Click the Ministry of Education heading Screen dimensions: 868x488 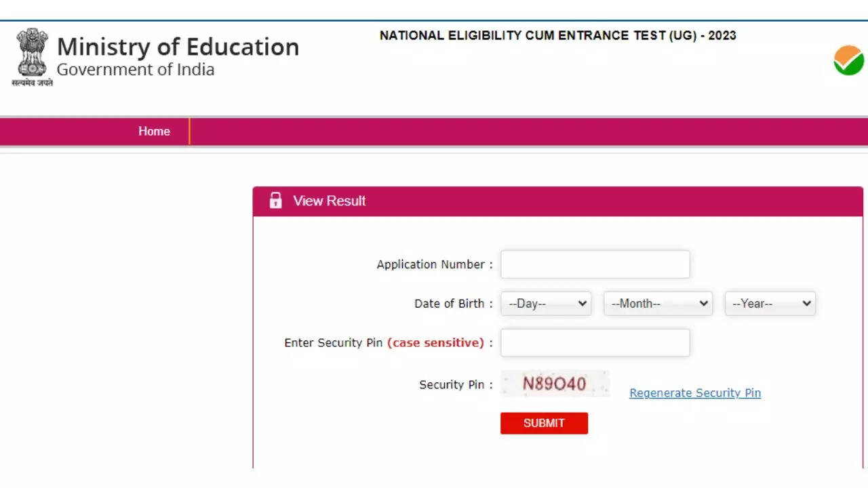click(x=178, y=47)
